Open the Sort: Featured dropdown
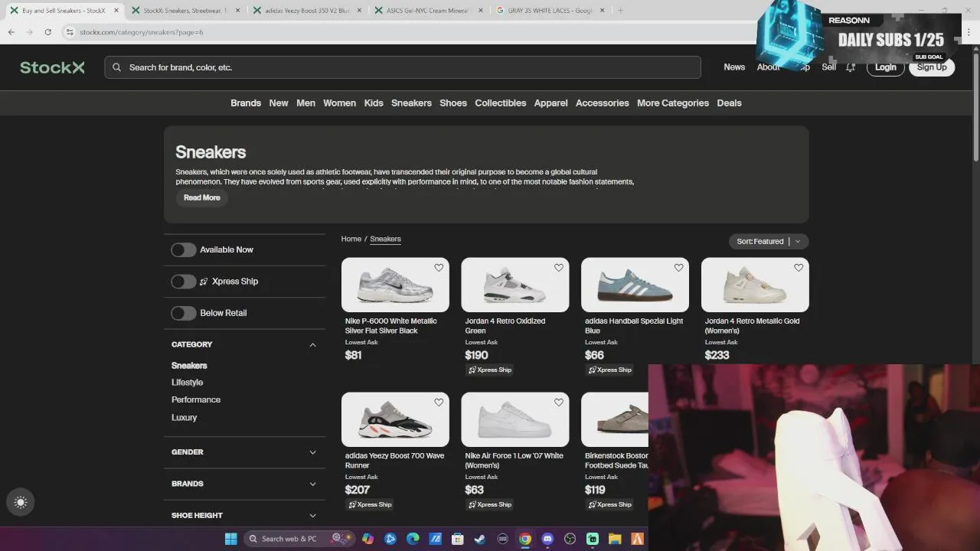This screenshot has height=551, width=980. [x=768, y=241]
